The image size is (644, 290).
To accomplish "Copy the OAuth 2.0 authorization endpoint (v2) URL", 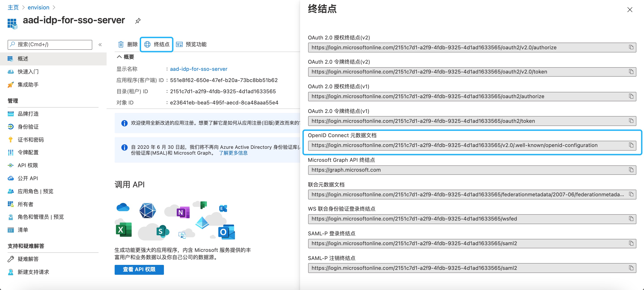I will 631,47.
